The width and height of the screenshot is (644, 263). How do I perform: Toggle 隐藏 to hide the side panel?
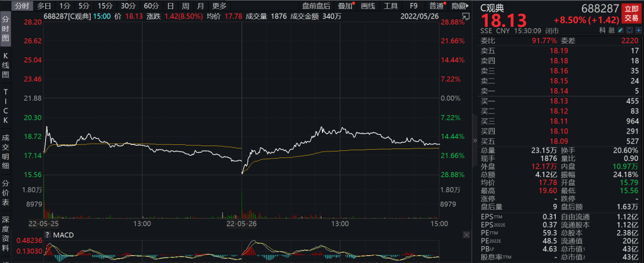459,5
